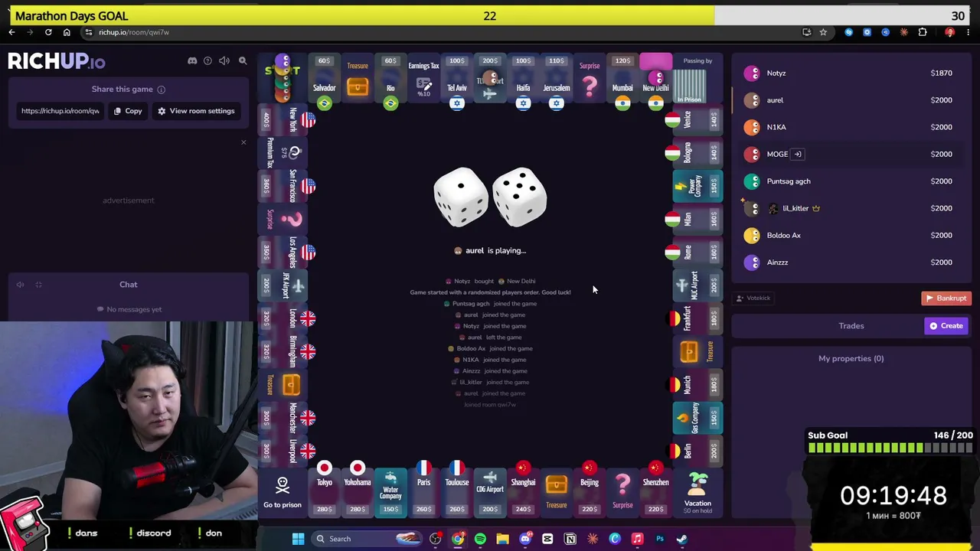Open Notion from the taskbar

pos(570,539)
